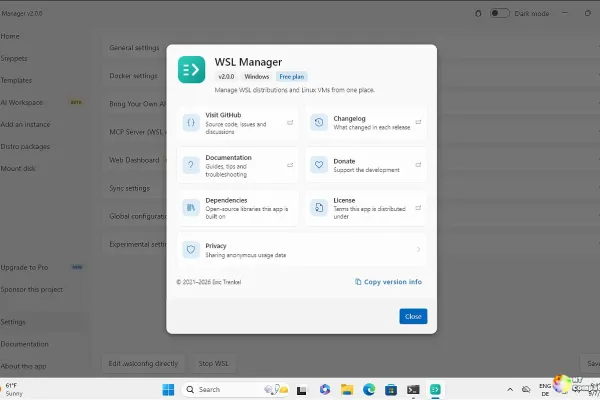Viewport: 600px width, 400px height.
Task: Close the About dialog with Close button
Action: (413, 316)
